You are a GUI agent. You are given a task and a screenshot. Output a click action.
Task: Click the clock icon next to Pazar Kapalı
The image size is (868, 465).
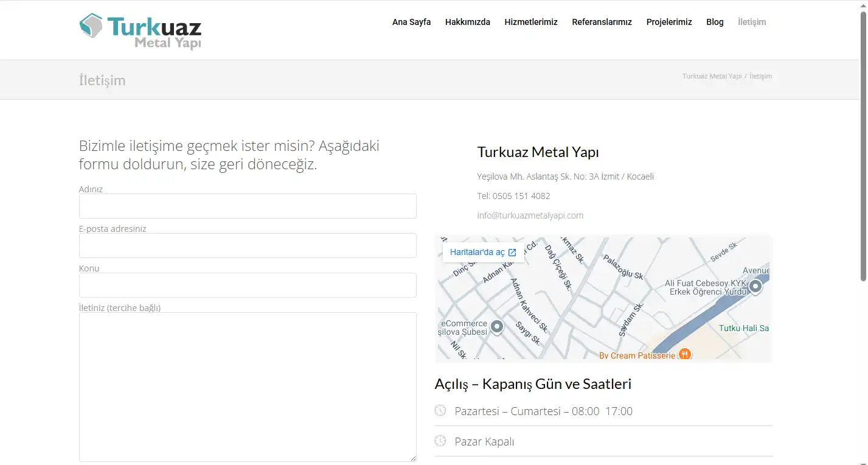[440, 441]
